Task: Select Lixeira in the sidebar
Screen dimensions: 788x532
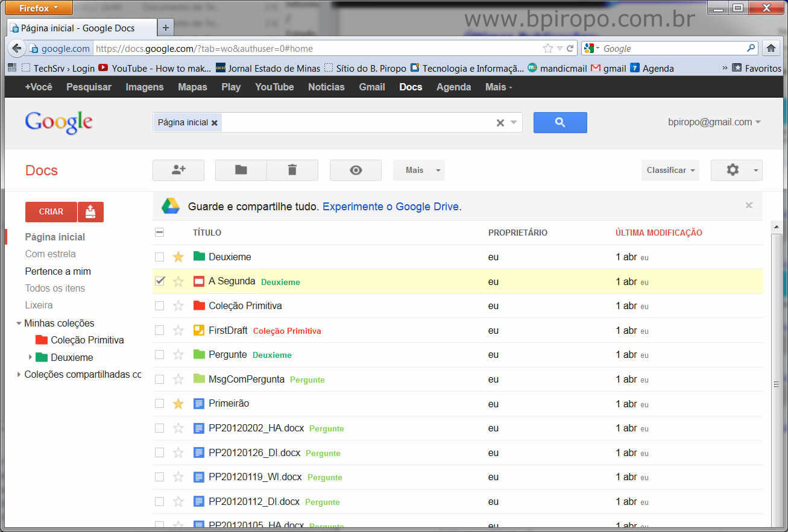Action: click(39, 305)
